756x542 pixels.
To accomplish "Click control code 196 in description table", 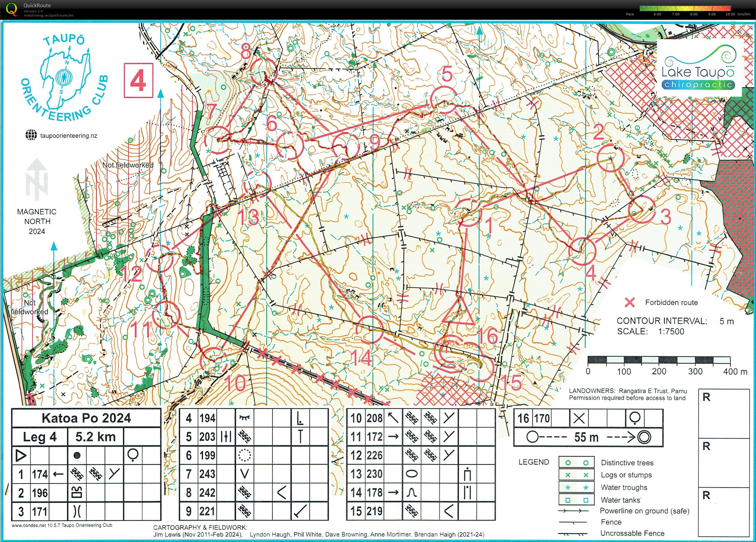I will point(40,493).
